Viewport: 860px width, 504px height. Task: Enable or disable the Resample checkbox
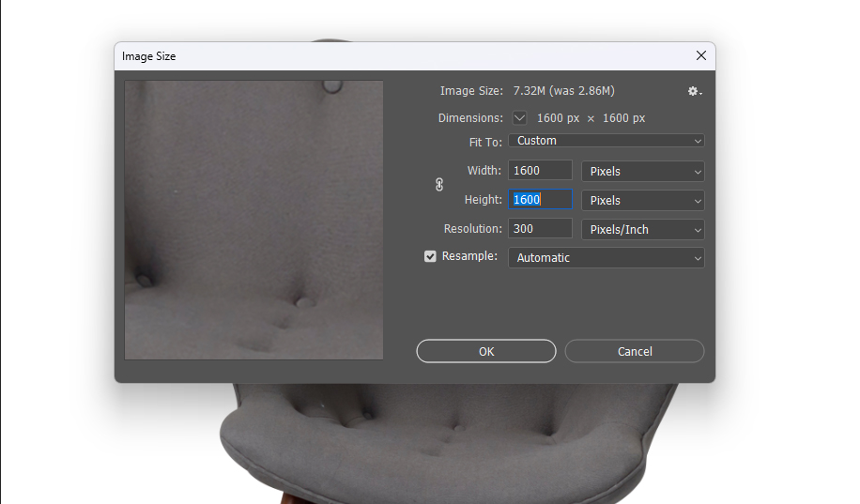[430, 256]
